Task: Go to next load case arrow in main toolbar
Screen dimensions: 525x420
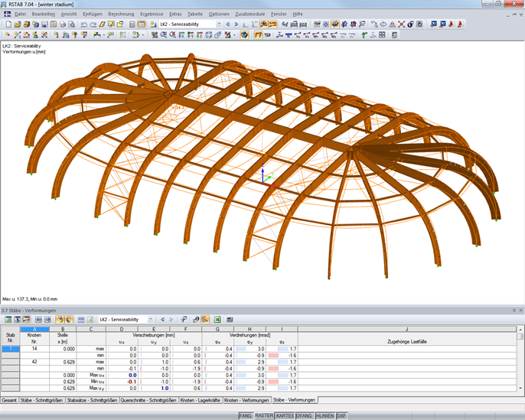Action: pyautogui.click(x=236, y=24)
